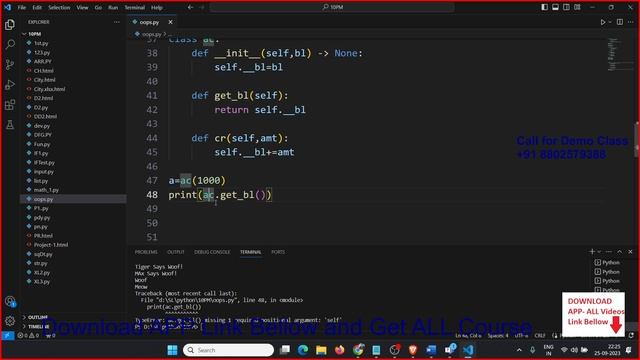Open Project-1.html in Explorer
Image resolution: width=640 pixels, height=360 pixels.
pos(51,245)
